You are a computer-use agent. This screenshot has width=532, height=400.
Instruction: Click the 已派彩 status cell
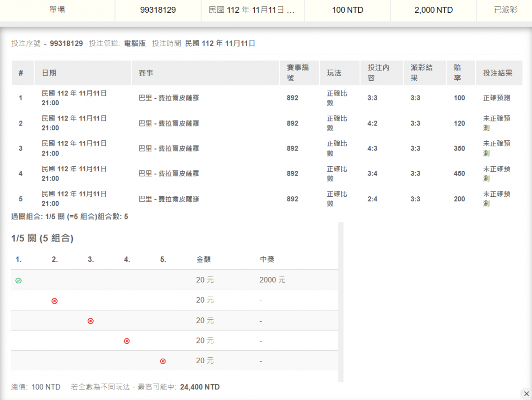tap(505, 10)
